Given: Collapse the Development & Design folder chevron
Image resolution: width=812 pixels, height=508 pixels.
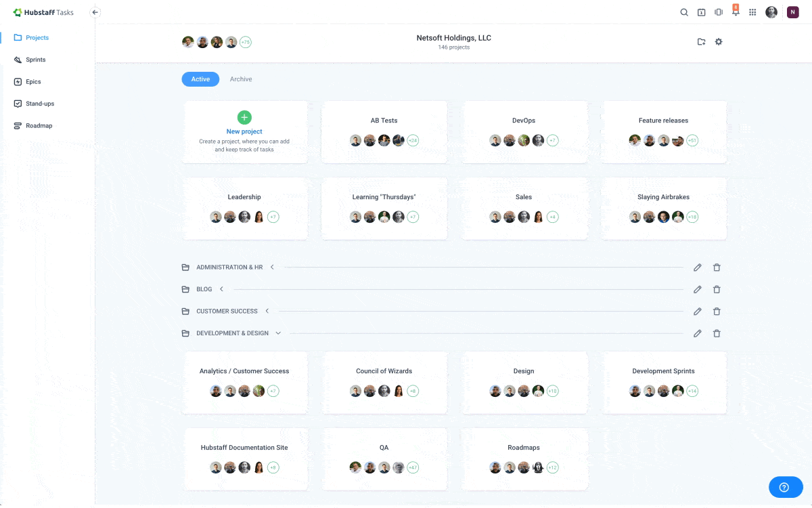Looking at the screenshot, I should tap(278, 333).
